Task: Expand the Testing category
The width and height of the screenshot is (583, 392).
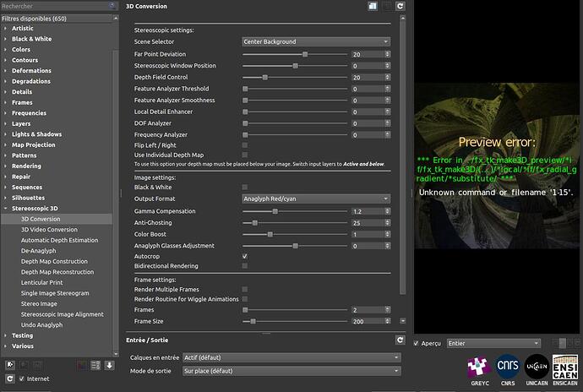Action: pyautogui.click(x=5, y=335)
